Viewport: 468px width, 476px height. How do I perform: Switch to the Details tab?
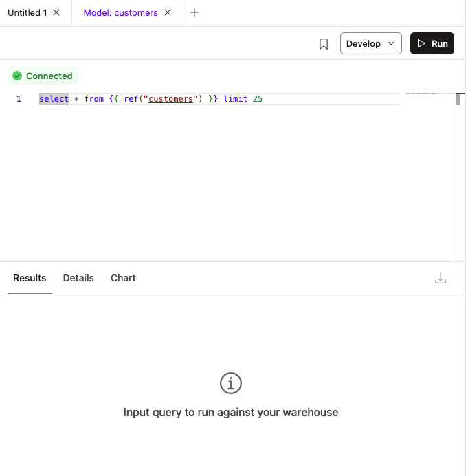78,278
